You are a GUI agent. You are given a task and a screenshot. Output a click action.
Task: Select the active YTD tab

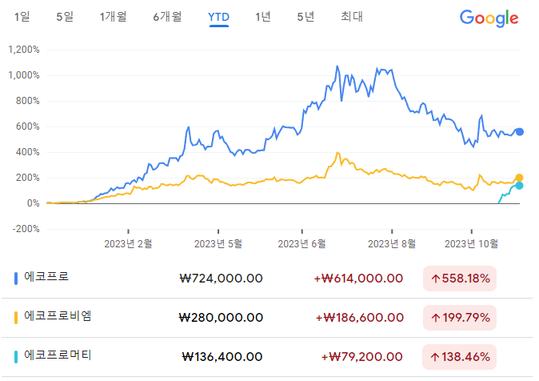click(219, 17)
